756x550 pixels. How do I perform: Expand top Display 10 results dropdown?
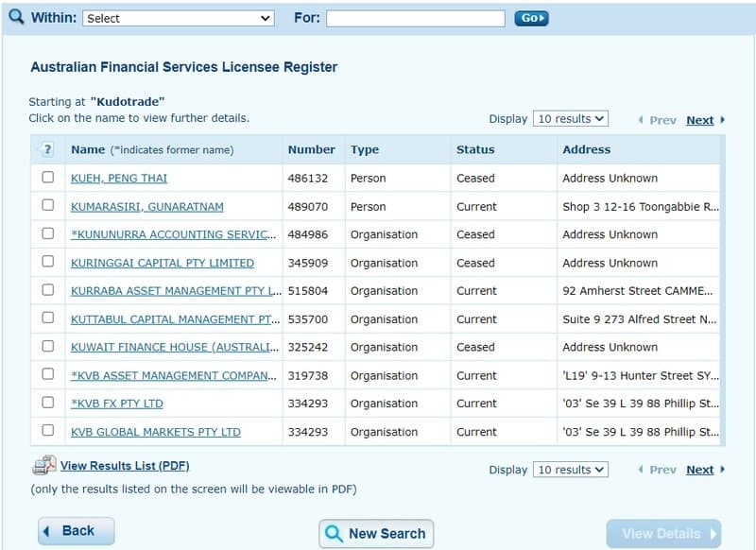tap(571, 119)
